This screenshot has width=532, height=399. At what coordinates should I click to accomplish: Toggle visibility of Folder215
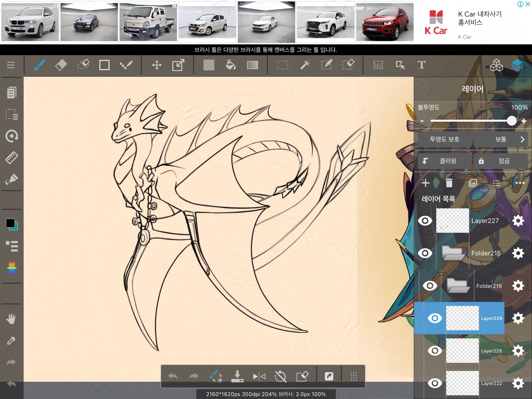425,253
